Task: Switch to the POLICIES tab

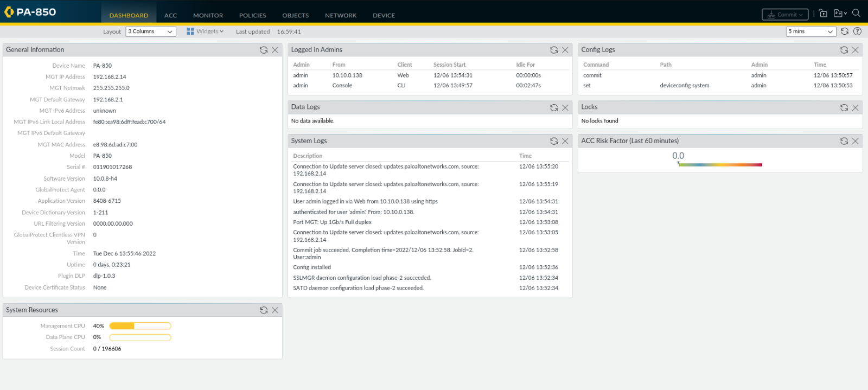Action: click(252, 15)
